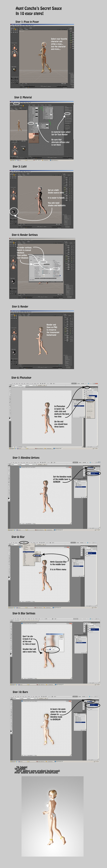107x868 pixels.
Task: Switch to Layers tab in Step 6 Photoshop
Action: tap(87, 388)
